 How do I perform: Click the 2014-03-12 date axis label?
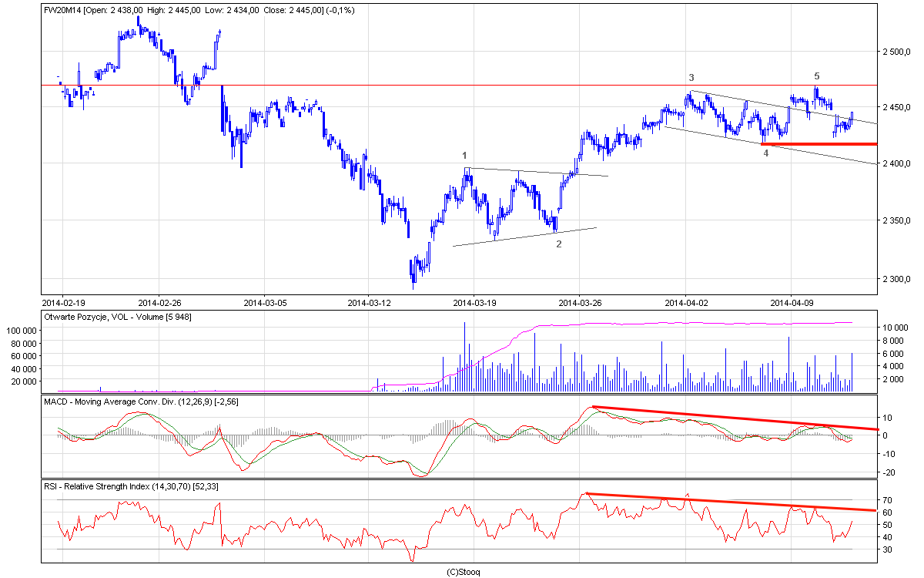click(369, 302)
